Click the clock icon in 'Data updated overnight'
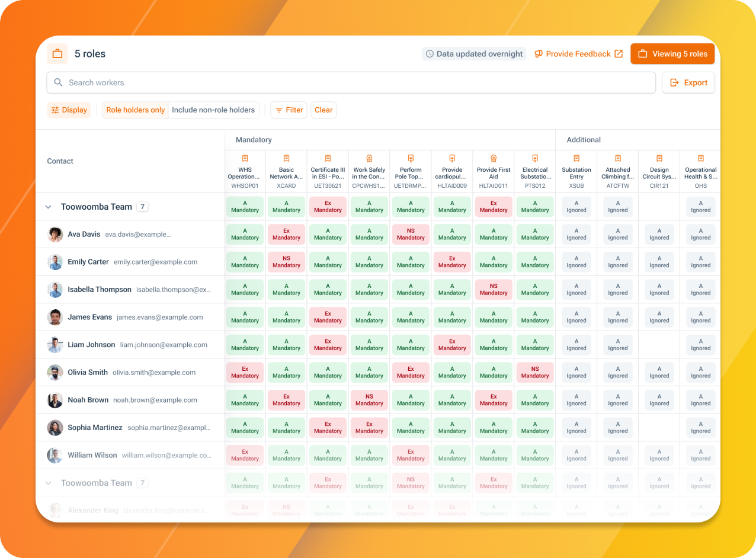The width and height of the screenshot is (756, 558). 430,54
